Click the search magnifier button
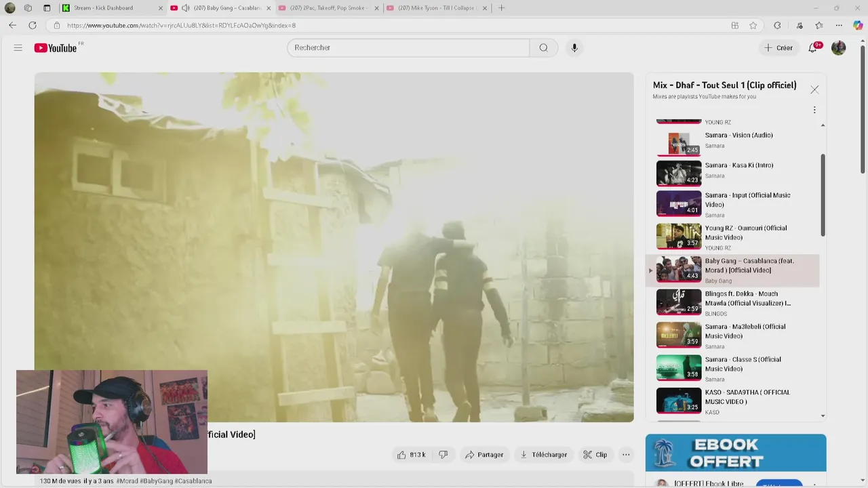The image size is (868, 488). pyautogui.click(x=543, y=47)
